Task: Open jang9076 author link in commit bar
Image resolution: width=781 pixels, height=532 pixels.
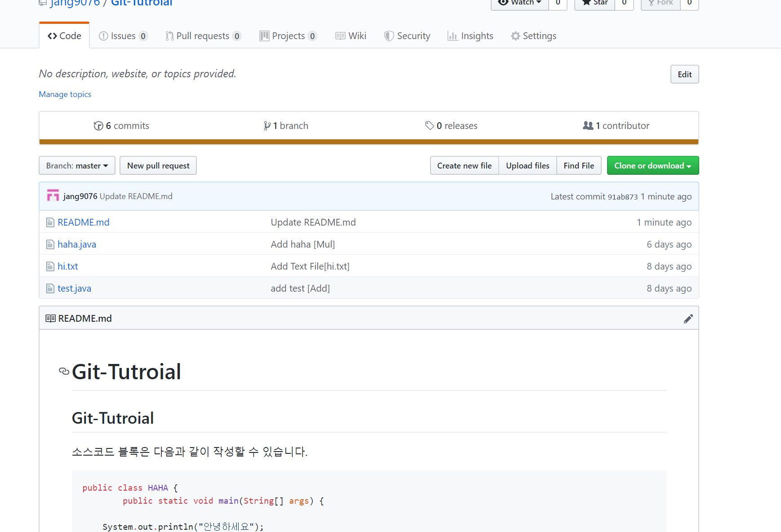Action: coord(80,196)
